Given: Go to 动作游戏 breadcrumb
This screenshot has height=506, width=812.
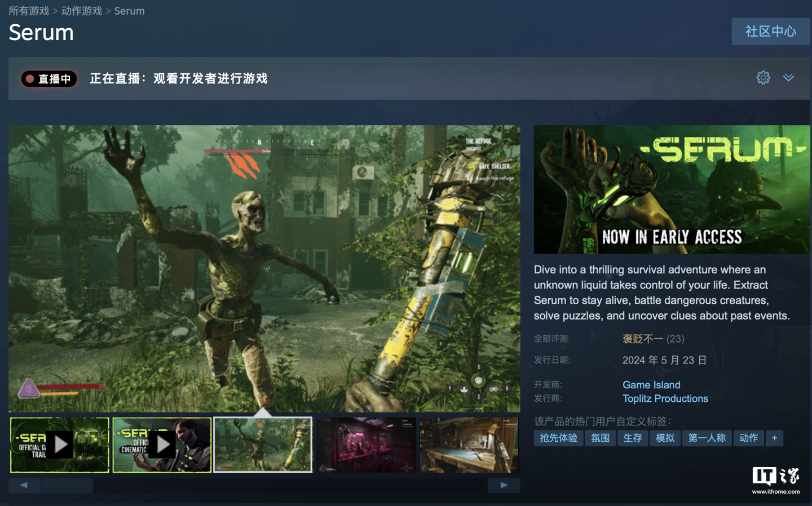Looking at the screenshot, I should point(82,11).
